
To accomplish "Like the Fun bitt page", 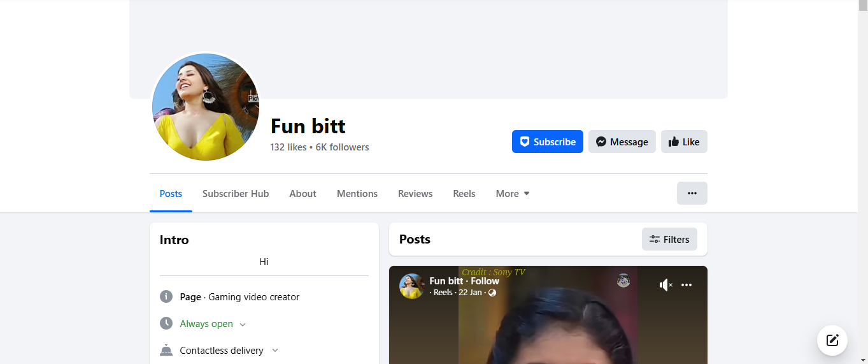I will (x=684, y=142).
